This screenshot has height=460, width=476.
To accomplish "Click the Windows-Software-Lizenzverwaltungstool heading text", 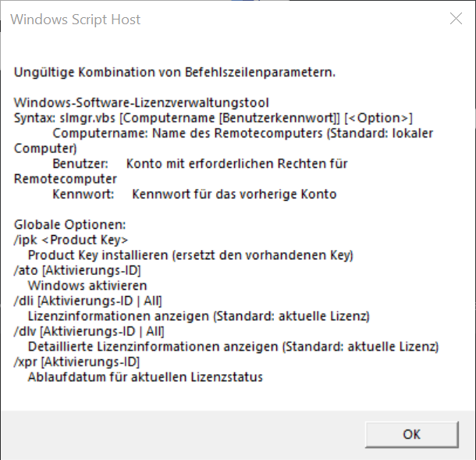I will coord(141,102).
